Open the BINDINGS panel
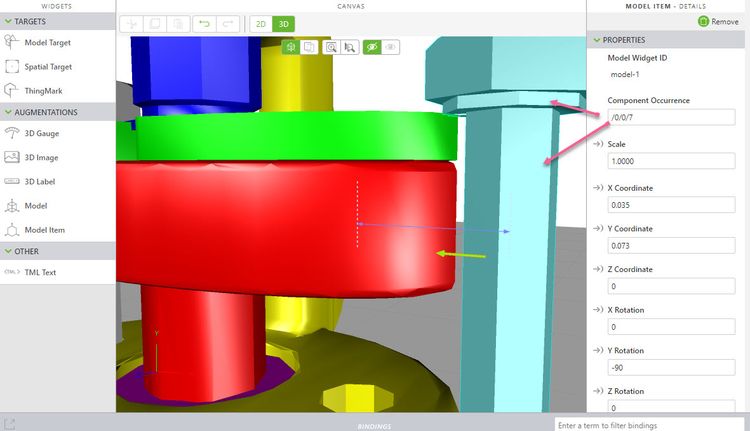This screenshot has width=750, height=431. pos(375,426)
